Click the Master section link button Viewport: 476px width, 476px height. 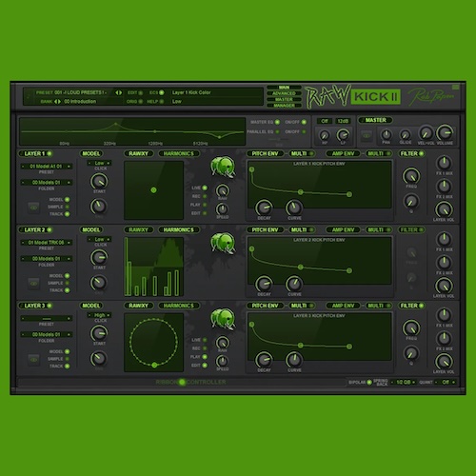click(x=367, y=135)
